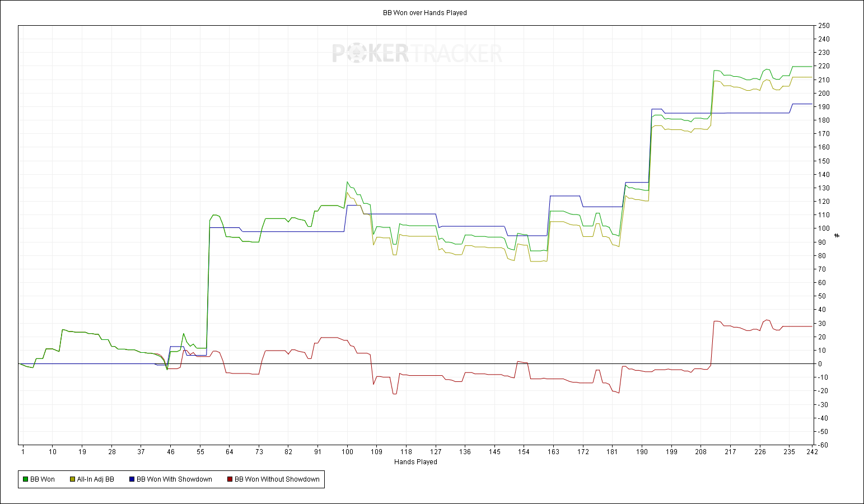Click the 100 tick on the hands axis
Screen dimensions: 864x504
pos(347,452)
